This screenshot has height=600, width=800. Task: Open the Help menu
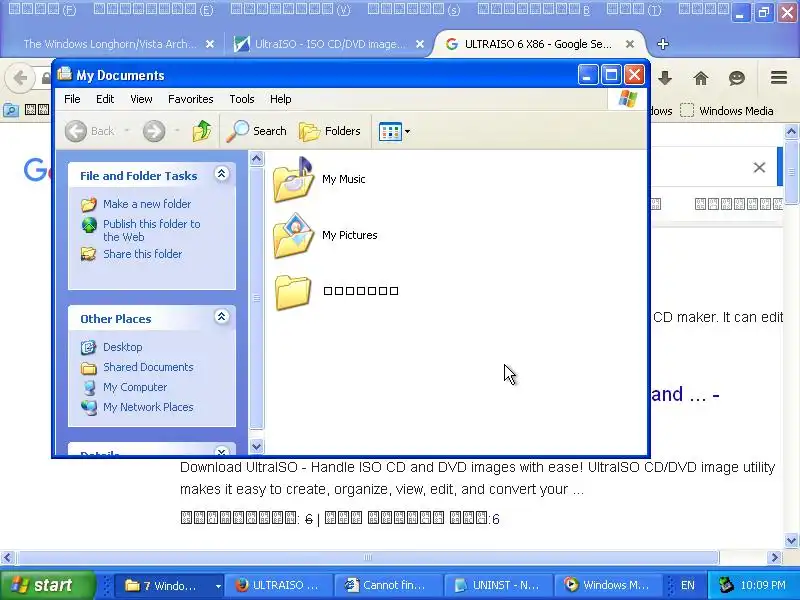pos(280,99)
